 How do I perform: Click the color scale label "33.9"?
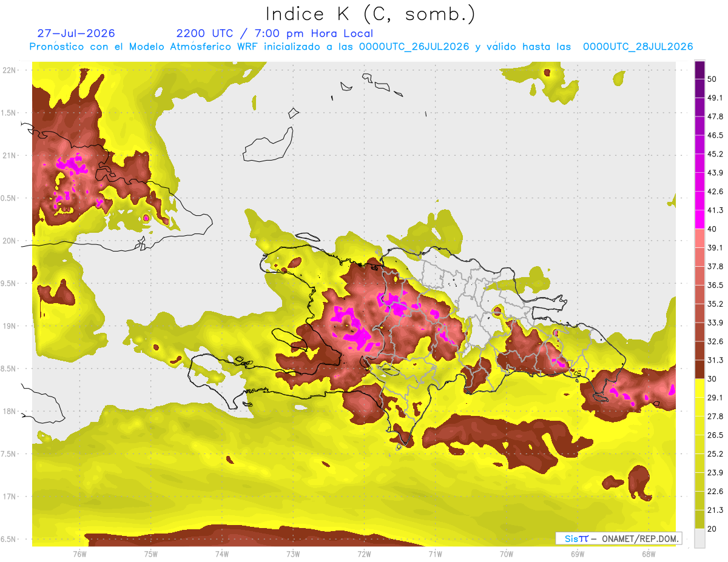coord(715,323)
